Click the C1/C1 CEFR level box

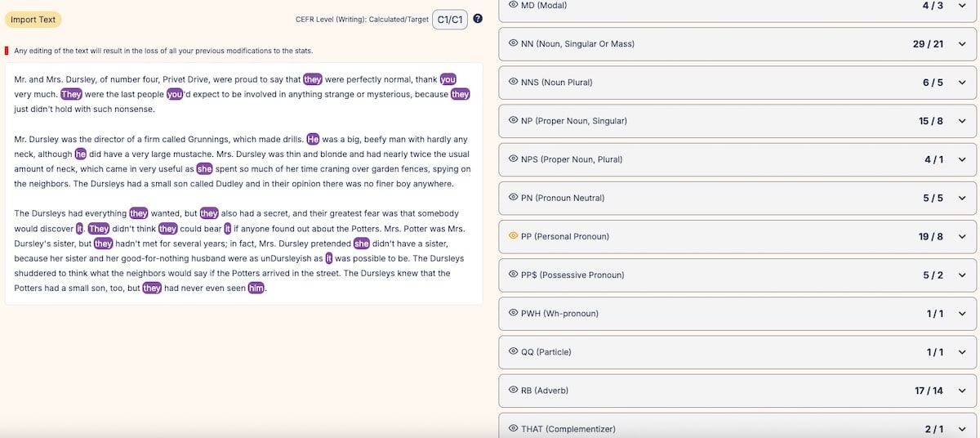point(449,19)
